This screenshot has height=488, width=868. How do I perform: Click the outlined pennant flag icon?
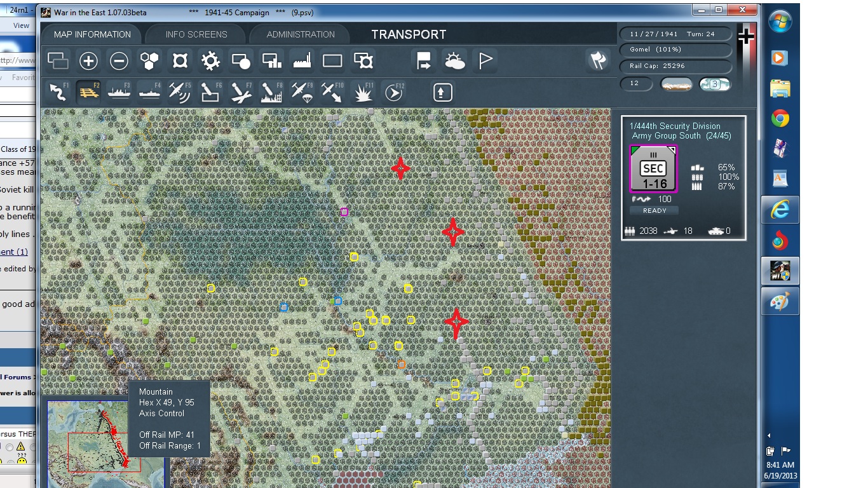point(485,60)
